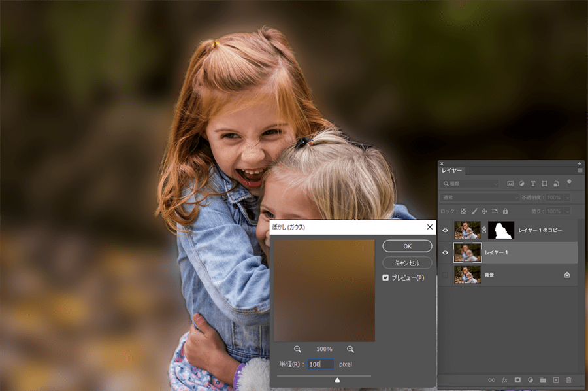The height and width of the screenshot is (391, 588).
Task: Lock image pixels with the brush icon
Action: point(474,211)
